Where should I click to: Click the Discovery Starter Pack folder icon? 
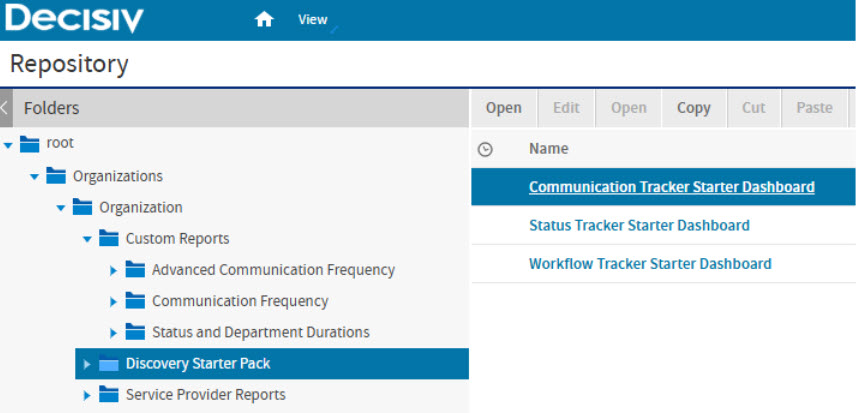pos(108,363)
